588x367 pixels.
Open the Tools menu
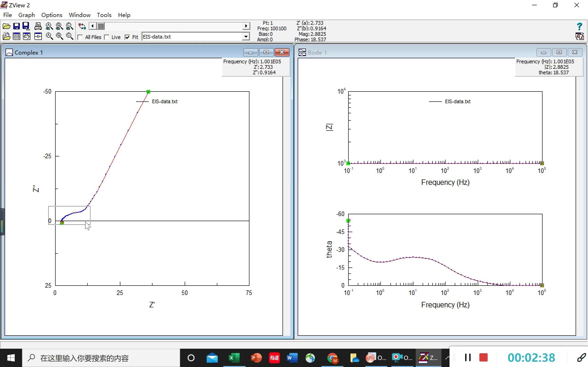click(104, 15)
